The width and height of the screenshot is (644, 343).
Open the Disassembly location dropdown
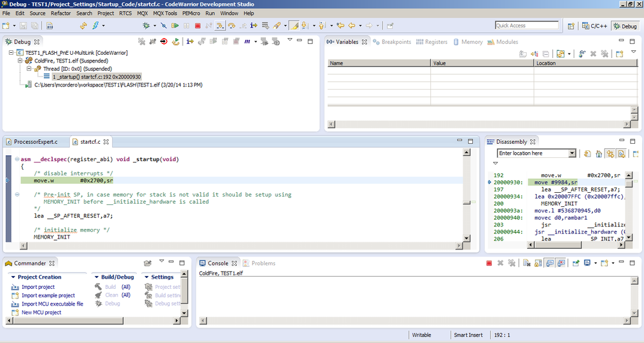[572, 153]
